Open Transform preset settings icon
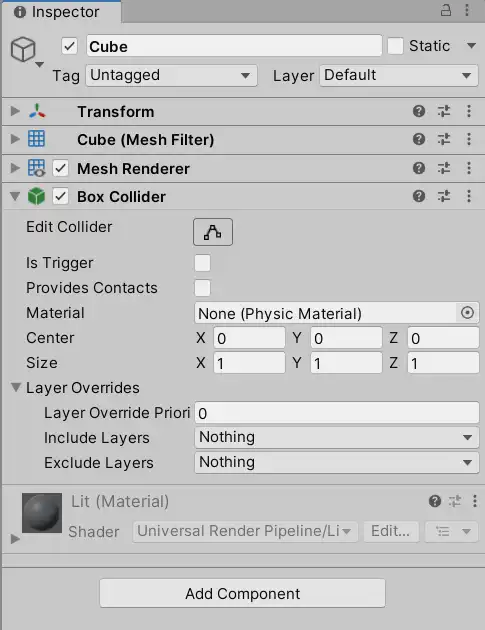This screenshot has width=485, height=630. pyautogui.click(x=444, y=111)
